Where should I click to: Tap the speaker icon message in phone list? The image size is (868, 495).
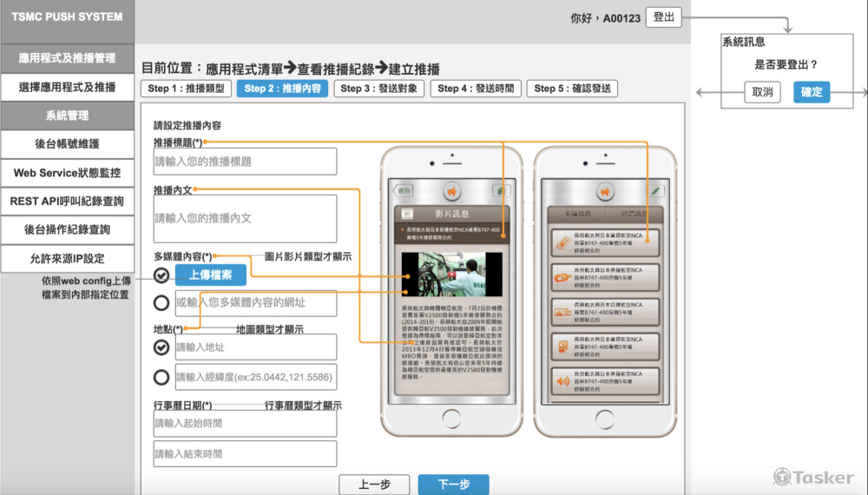pyautogui.click(x=562, y=381)
